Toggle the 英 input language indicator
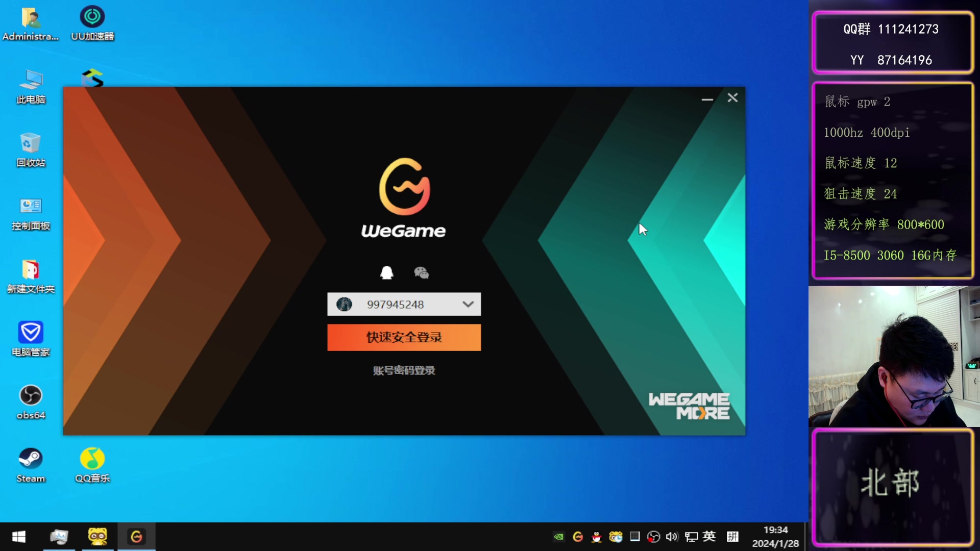This screenshot has width=980, height=551. pyautogui.click(x=709, y=536)
